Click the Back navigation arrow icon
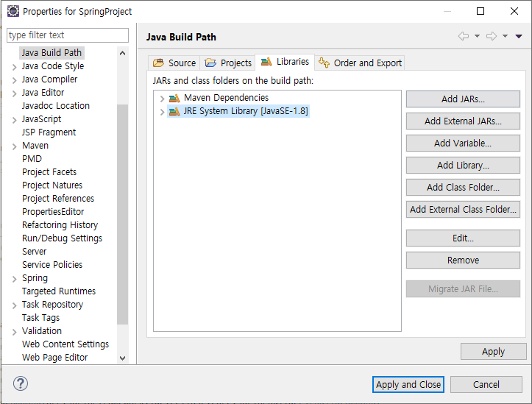Screen dimensions: 532x404 [x=464, y=36]
